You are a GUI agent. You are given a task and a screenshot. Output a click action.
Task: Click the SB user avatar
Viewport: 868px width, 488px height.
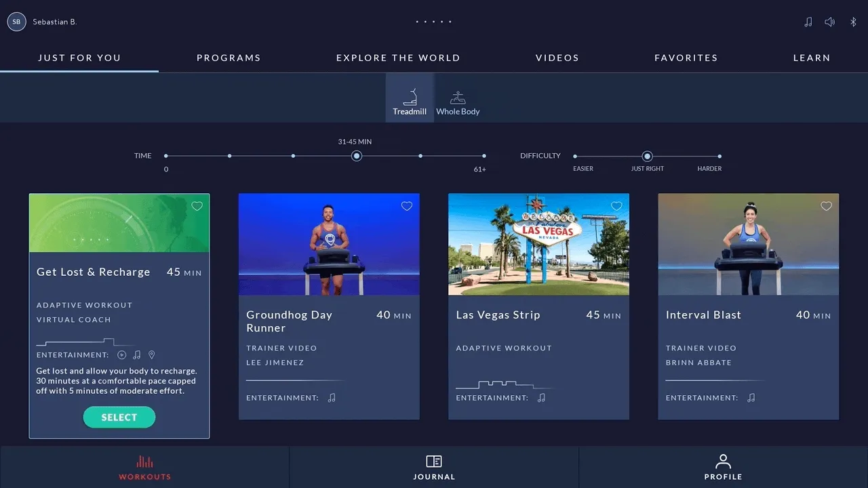point(16,22)
